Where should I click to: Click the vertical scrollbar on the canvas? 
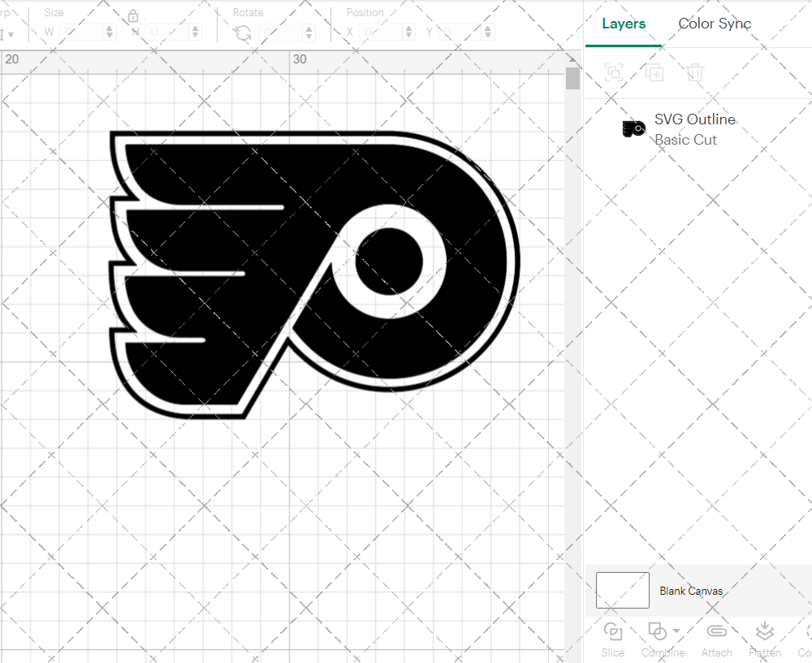pyautogui.click(x=572, y=77)
